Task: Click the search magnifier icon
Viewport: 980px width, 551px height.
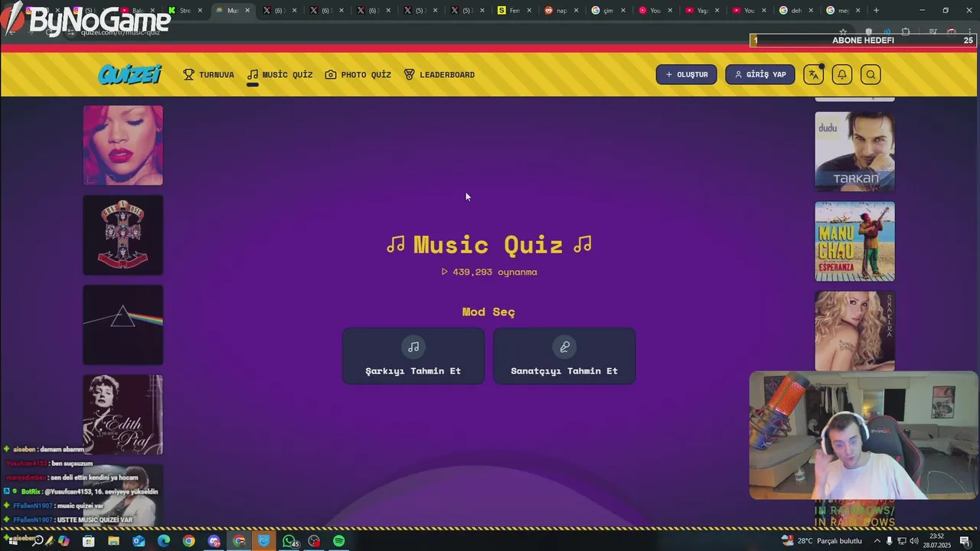Action: 871,74
